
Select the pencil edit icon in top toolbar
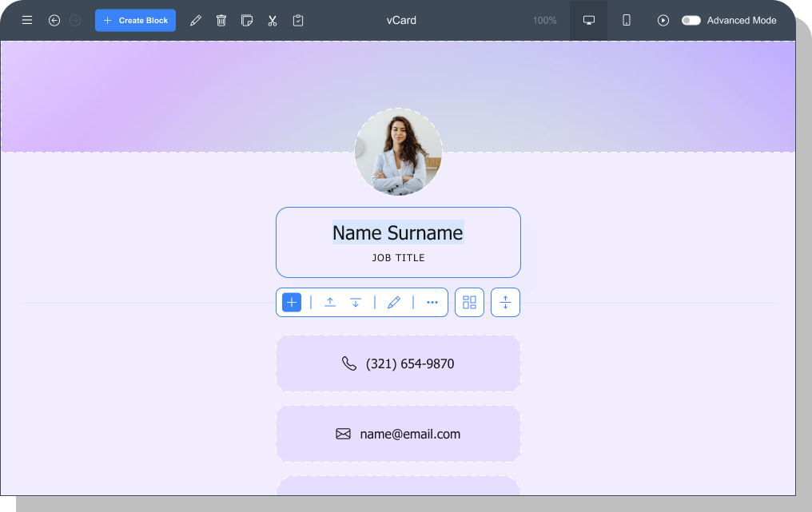pos(196,20)
